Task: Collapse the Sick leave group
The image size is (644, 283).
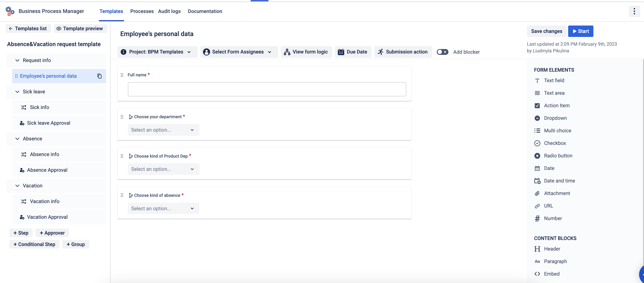Action: pos(17,92)
